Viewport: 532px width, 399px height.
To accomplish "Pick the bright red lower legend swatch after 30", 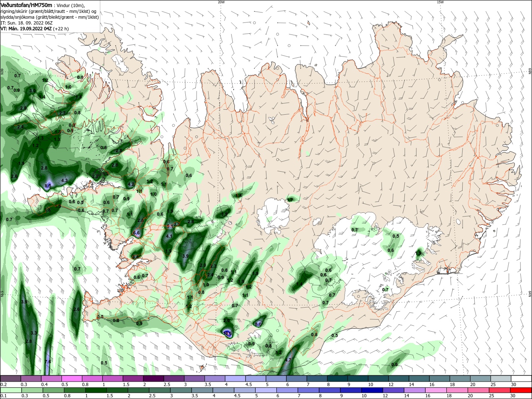I will (x=521, y=390).
